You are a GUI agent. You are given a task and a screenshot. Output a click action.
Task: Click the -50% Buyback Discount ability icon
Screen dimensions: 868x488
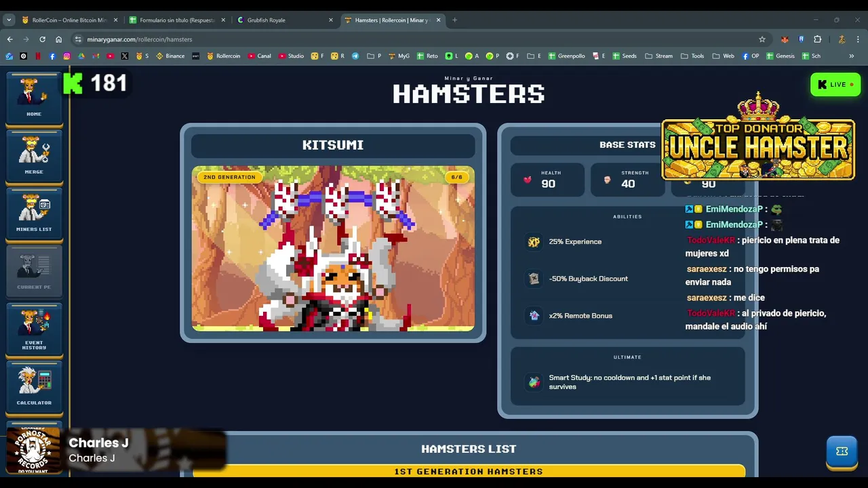pos(534,279)
